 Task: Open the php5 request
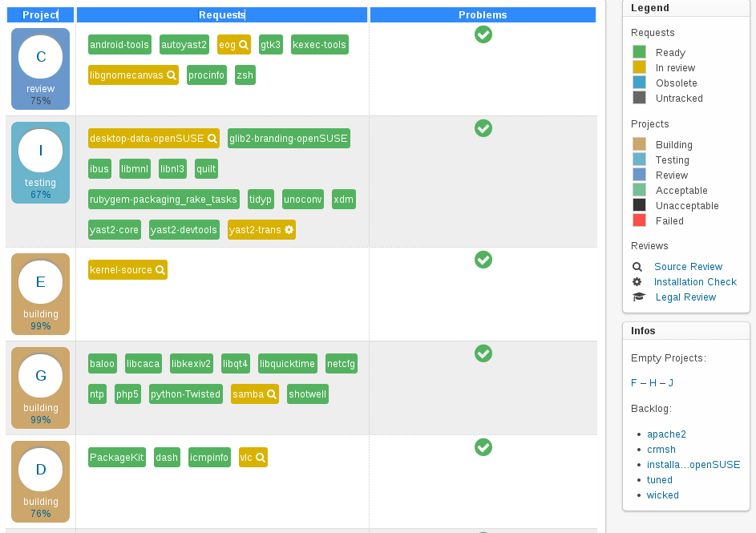(x=127, y=394)
